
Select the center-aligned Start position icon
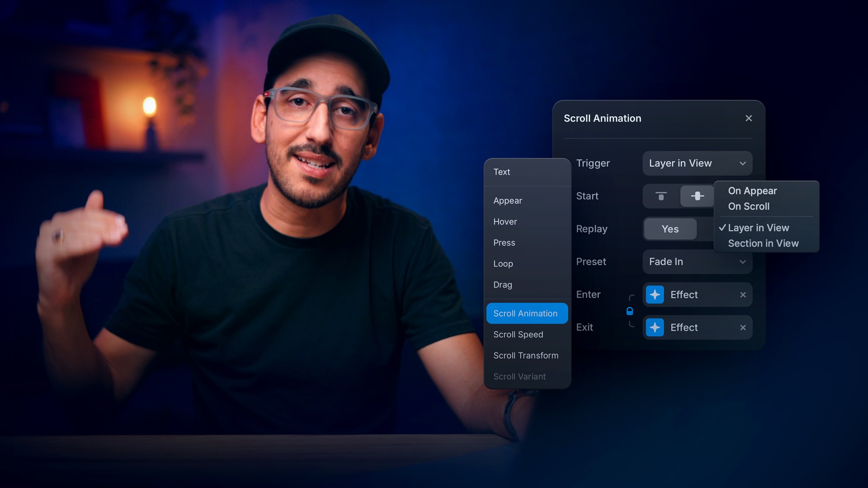point(697,196)
